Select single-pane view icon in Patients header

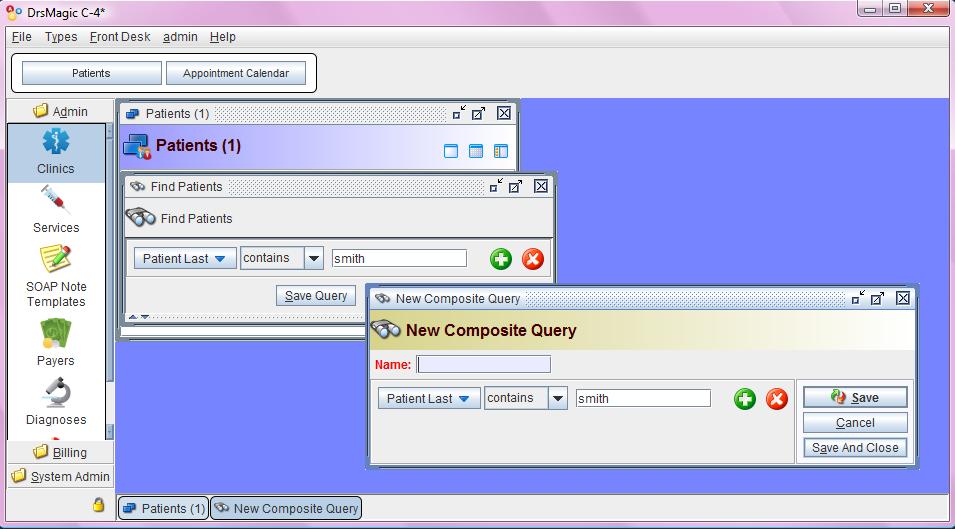(x=451, y=151)
